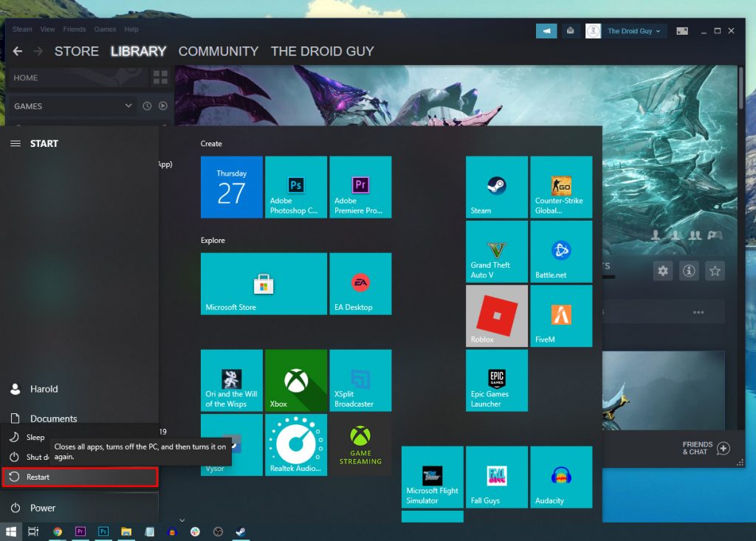The width and height of the screenshot is (756, 541).
Task: Open the View menu in Steam
Action: tap(47, 29)
